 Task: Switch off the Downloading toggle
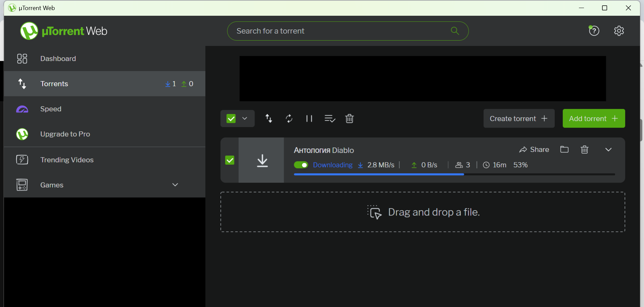tap(301, 165)
